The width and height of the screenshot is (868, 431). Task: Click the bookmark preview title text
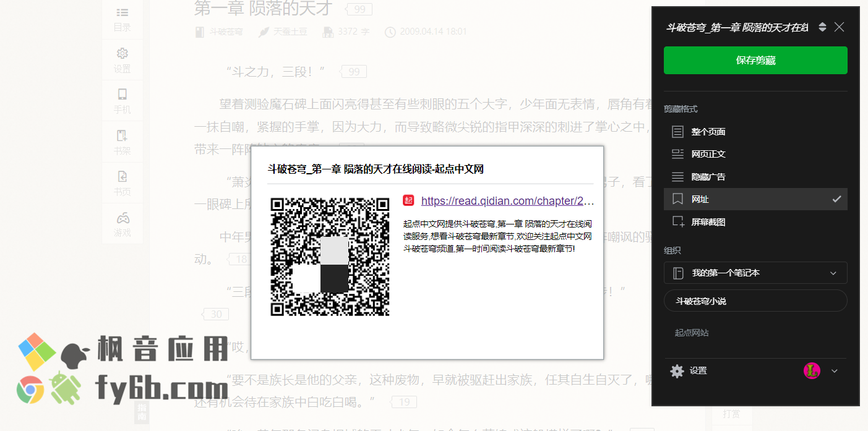pos(376,169)
